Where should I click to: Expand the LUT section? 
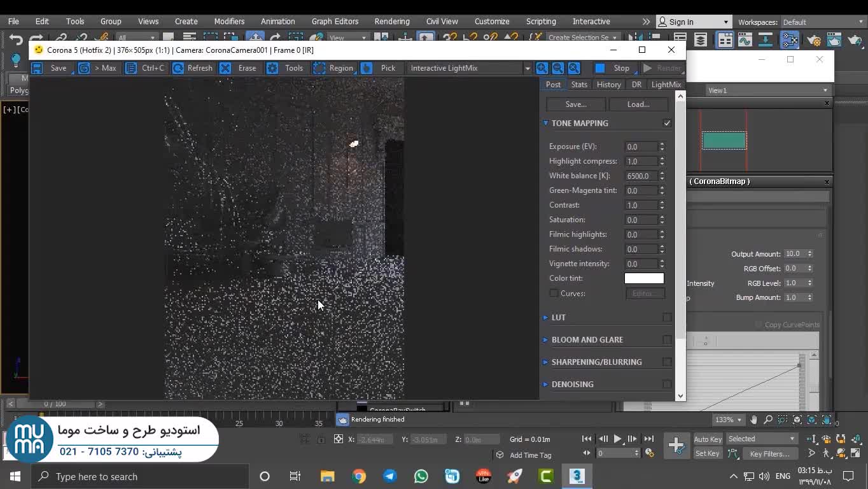[558, 318]
